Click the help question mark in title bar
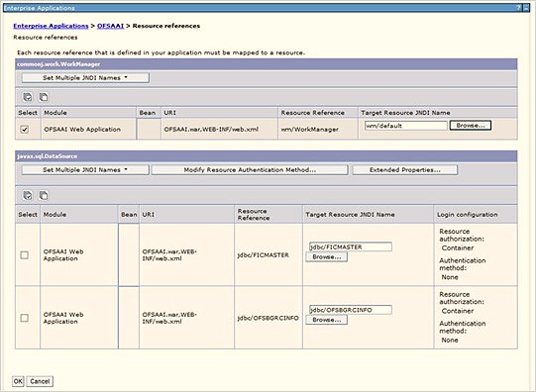The height and width of the screenshot is (392, 536). click(x=518, y=8)
